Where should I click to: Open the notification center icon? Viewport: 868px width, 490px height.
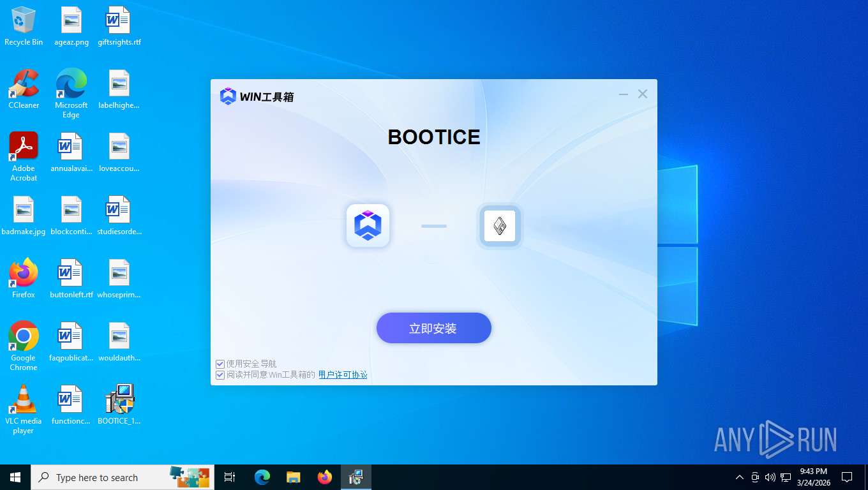847,477
